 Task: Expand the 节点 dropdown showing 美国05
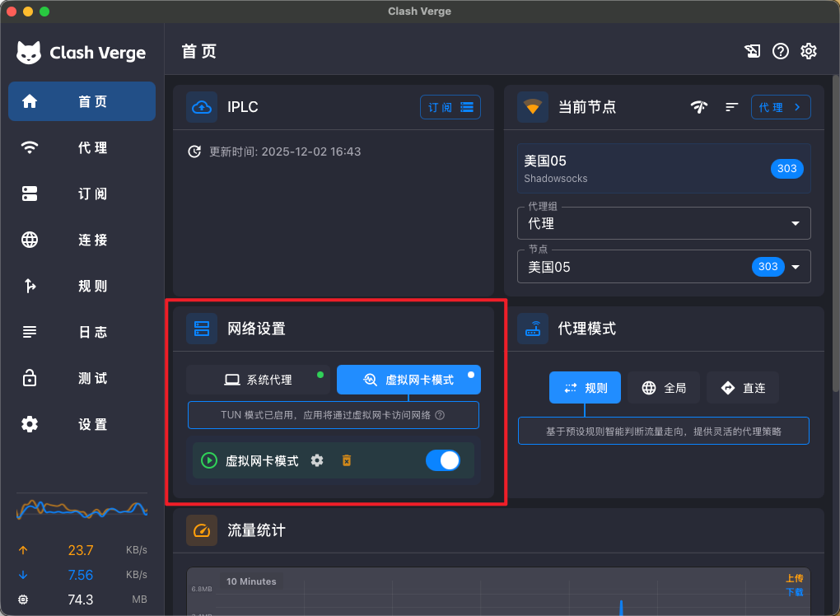tap(795, 267)
